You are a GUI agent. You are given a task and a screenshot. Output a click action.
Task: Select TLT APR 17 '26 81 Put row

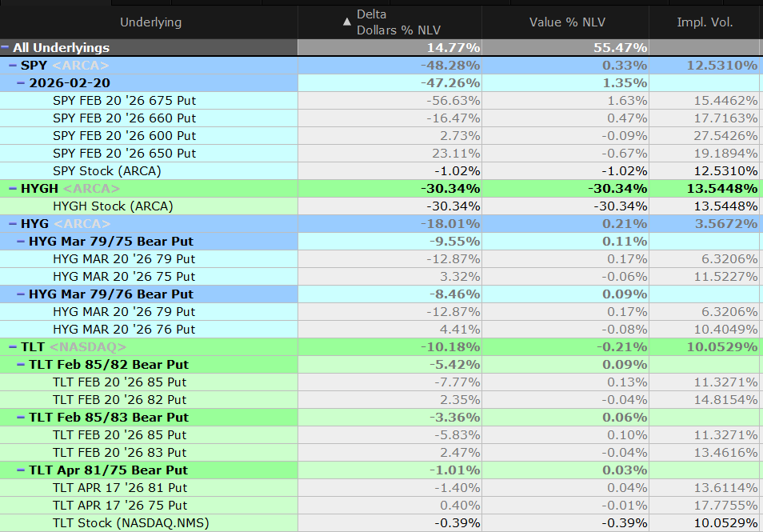[x=380, y=487]
